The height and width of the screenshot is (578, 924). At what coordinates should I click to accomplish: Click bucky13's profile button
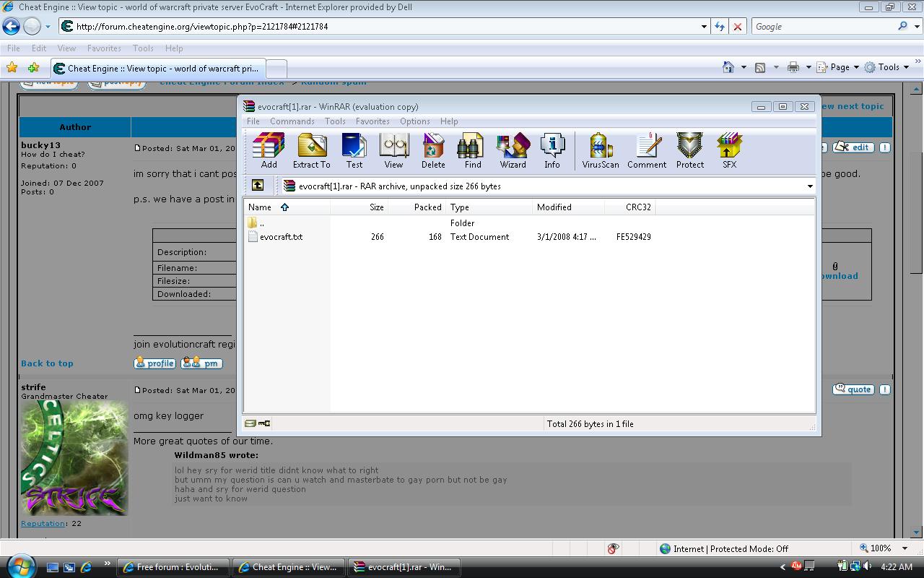(154, 363)
